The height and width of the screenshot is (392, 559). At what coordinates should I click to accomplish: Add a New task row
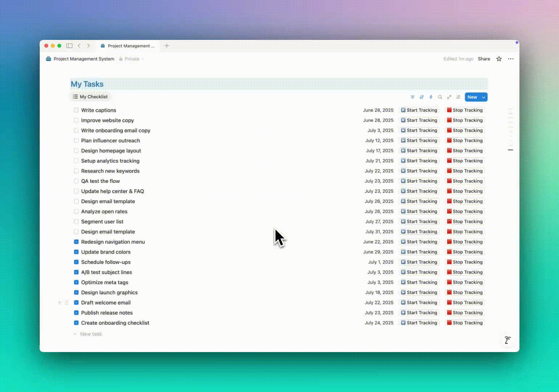pyautogui.click(x=88, y=334)
